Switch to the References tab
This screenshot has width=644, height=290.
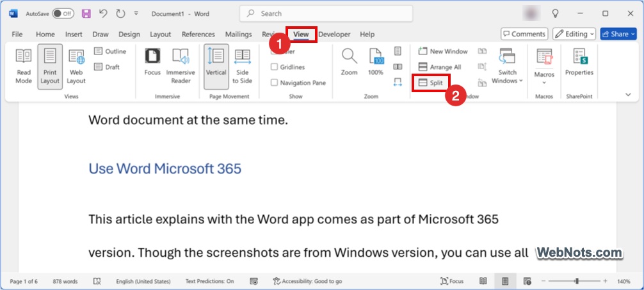click(x=198, y=35)
